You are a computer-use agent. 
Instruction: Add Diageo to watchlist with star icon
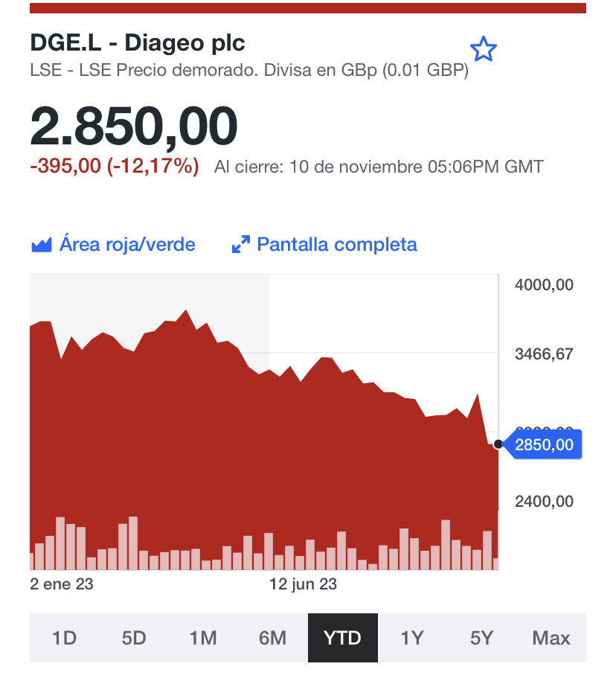point(484,50)
